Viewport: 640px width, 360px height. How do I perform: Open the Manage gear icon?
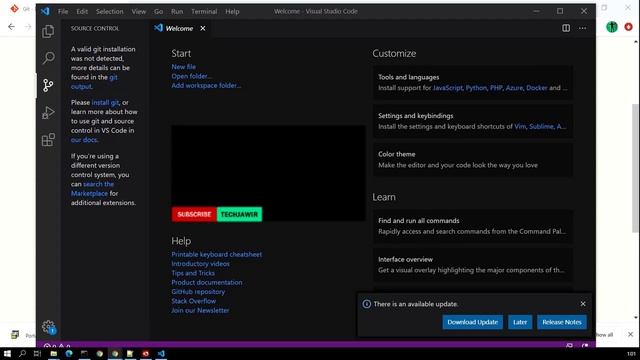pos(48,326)
